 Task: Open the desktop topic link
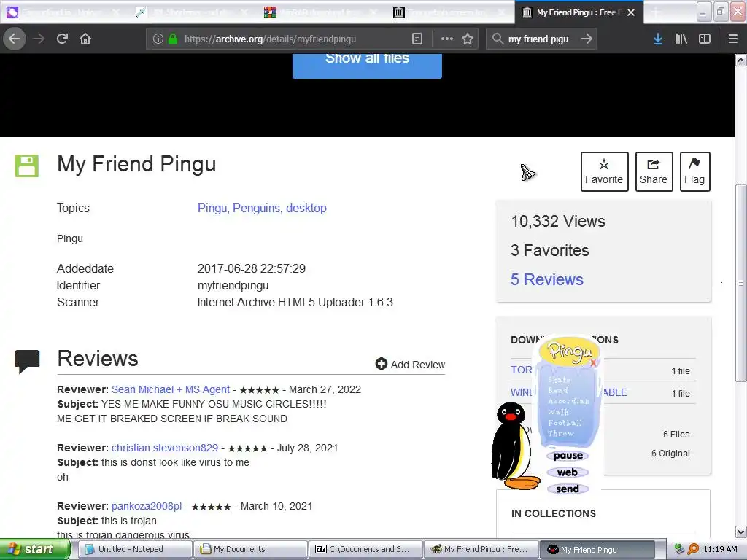tap(306, 208)
